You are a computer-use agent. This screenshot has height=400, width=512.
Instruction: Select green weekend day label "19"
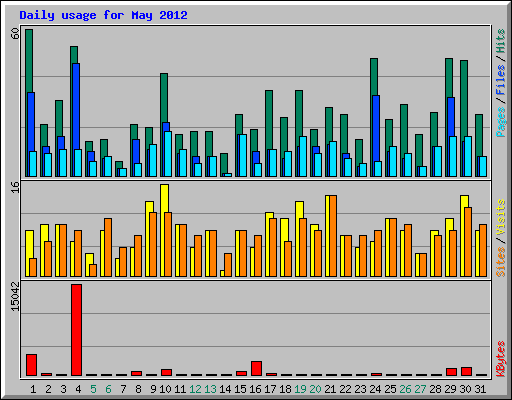tap(300, 389)
